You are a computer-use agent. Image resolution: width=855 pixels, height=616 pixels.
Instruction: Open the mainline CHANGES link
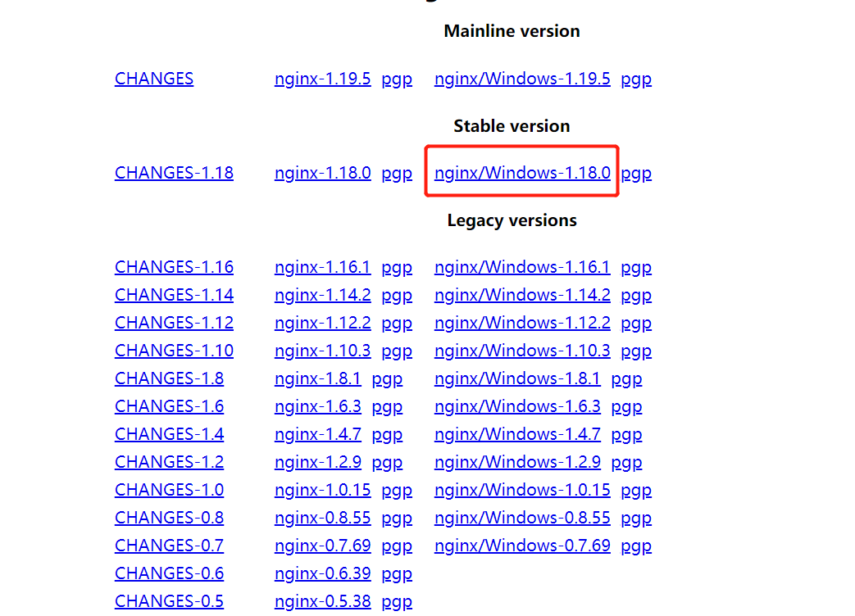154,79
